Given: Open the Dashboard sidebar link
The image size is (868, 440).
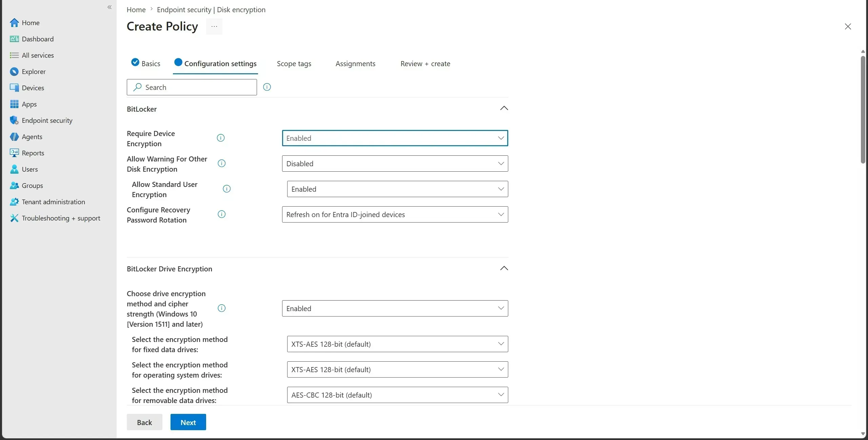Looking at the screenshot, I should tap(38, 39).
